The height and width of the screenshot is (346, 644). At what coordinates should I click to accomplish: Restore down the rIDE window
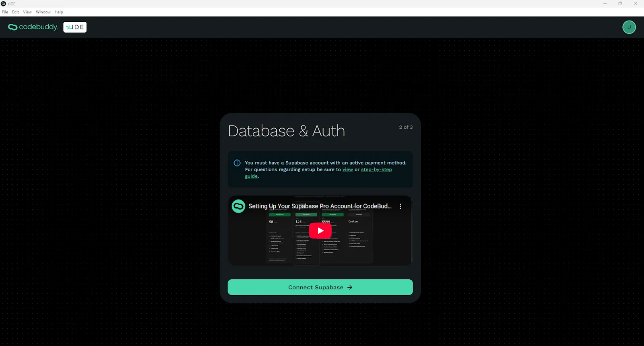point(620,4)
